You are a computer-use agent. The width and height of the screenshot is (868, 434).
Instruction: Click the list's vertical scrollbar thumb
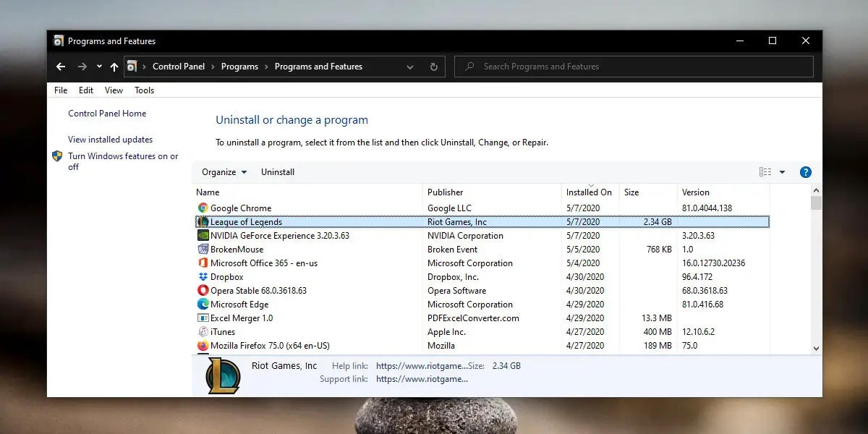coord(817,203)
